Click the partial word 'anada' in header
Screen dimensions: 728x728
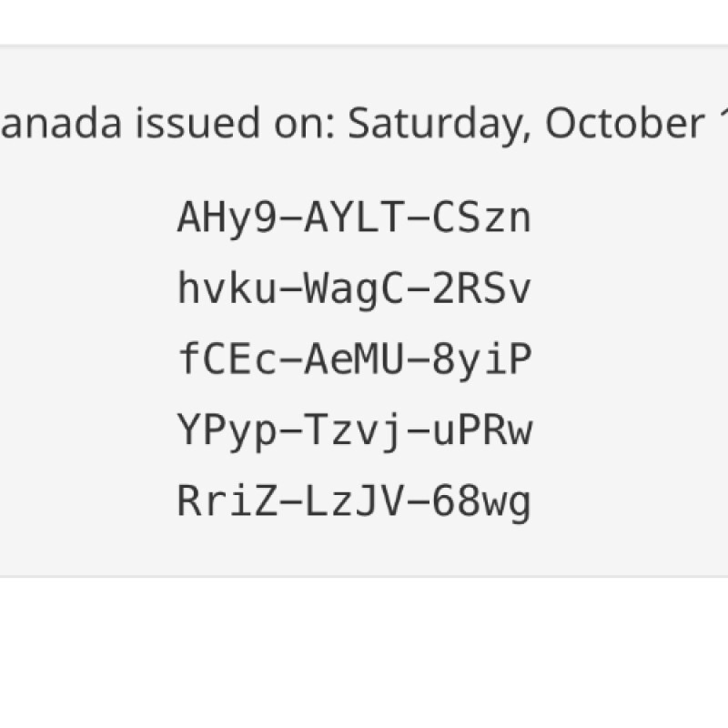tap(60, 125)
